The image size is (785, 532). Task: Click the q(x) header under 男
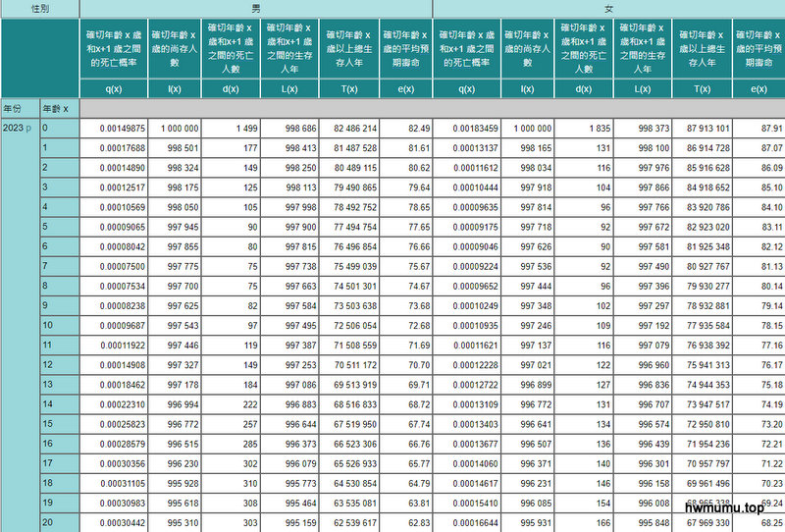click(114, 88)
